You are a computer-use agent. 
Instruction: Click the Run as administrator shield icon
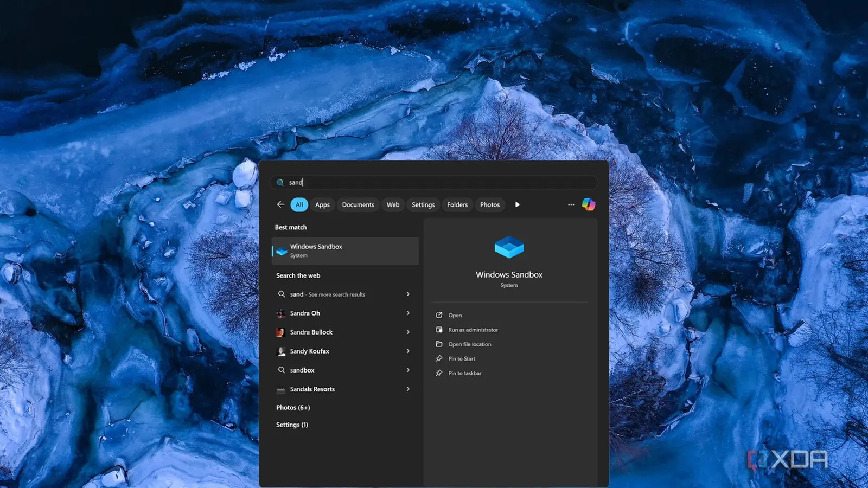(439, 330)
